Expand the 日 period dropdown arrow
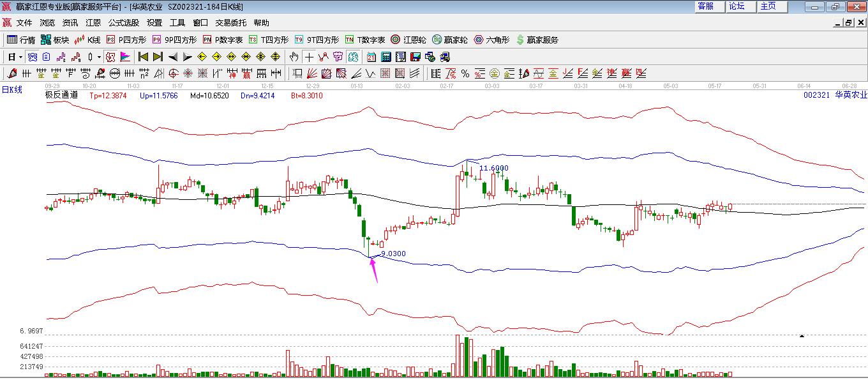868x380 pixels. coord(20,57)
